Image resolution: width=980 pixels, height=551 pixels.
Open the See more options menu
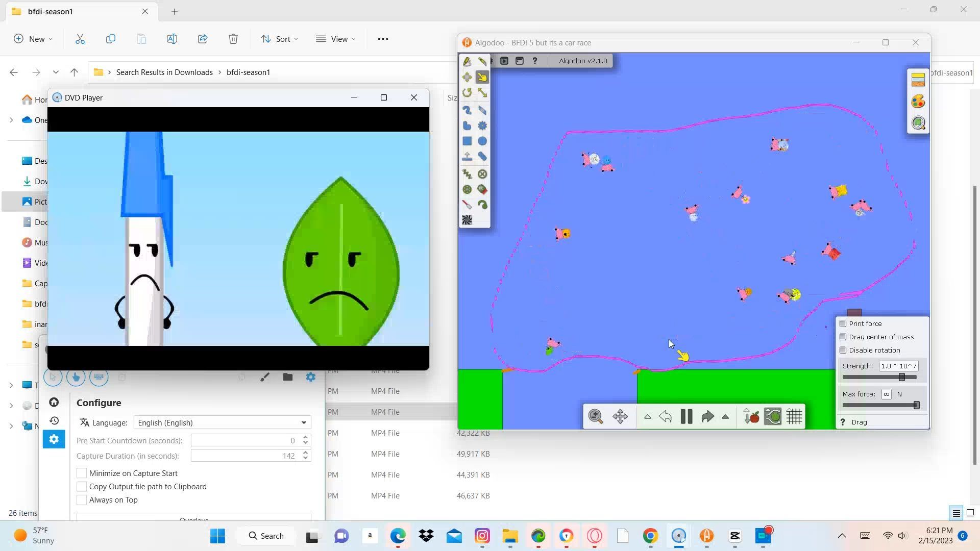pos(383,39)
